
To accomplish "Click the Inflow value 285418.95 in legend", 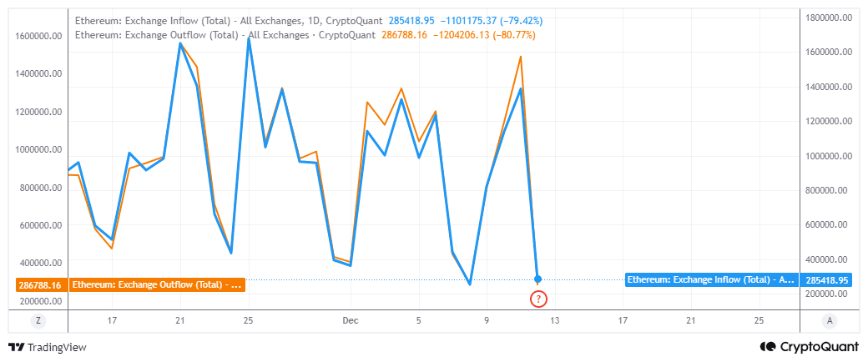I will pyautogui.click(x=416, y=20).
